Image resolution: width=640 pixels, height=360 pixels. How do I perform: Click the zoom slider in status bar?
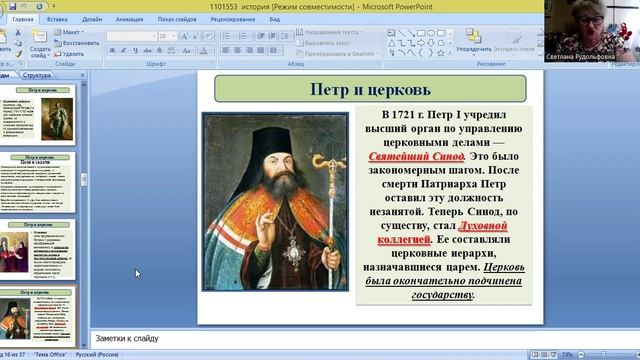604,355
